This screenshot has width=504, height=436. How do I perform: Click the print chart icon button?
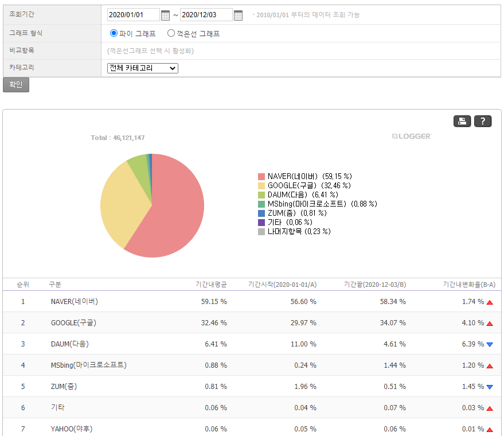pyautogui.click(x=462, y=121)
